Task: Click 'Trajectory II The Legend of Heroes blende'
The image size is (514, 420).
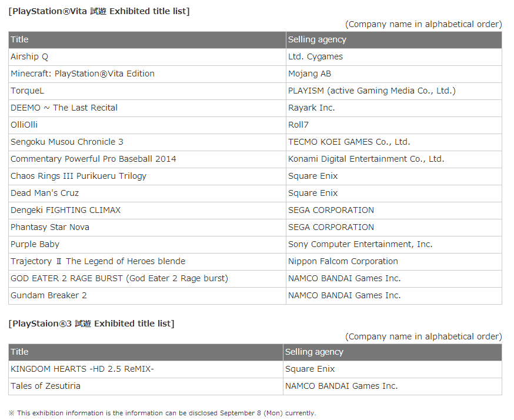Action: 147,261
